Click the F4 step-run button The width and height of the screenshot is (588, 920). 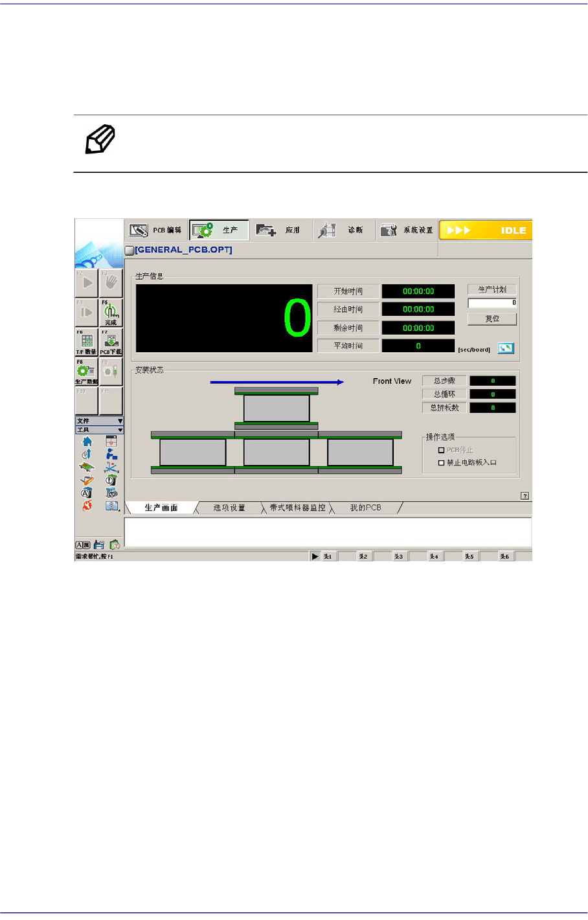(87, 312)
